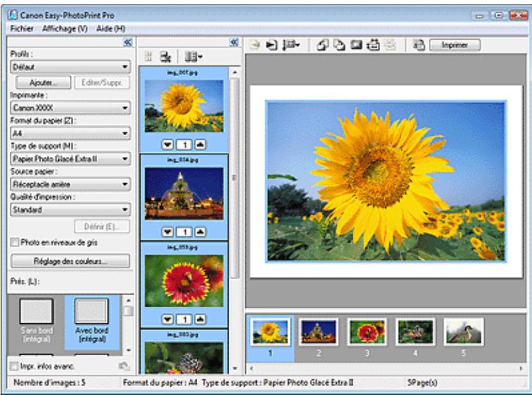532x395 pixels.
Task: Decrease copies for the red flower image
Action: tap(167, 319)
